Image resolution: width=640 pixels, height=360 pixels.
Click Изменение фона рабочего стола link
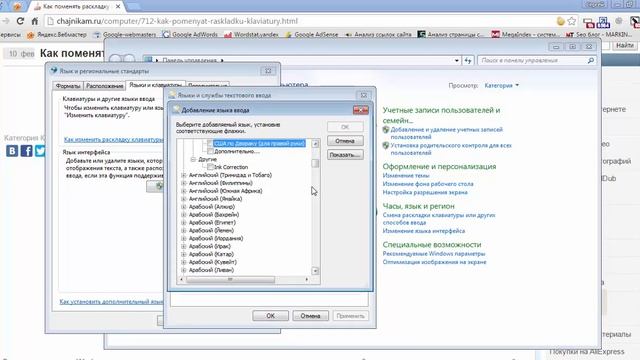coord(428,184)
